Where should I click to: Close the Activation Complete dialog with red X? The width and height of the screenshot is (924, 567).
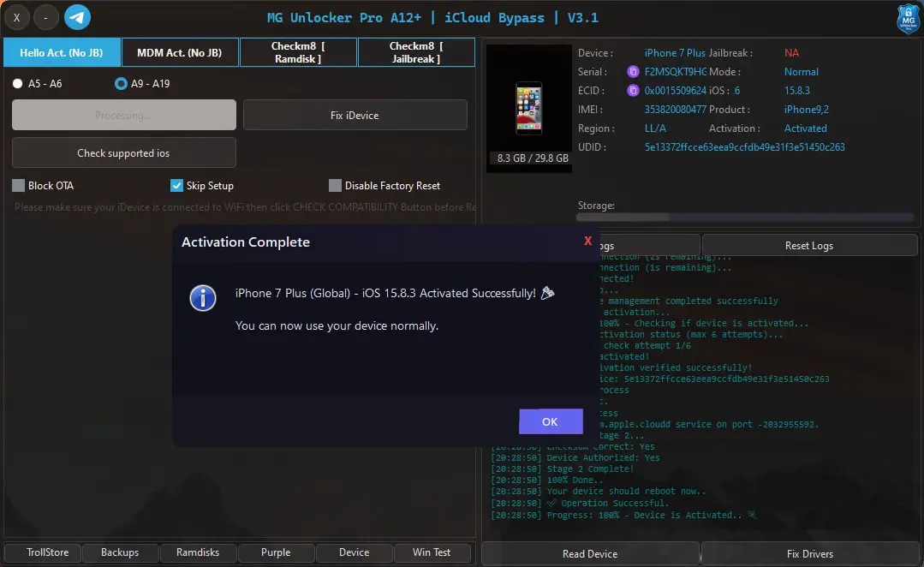pyautogui.click(x=587, y=241)
